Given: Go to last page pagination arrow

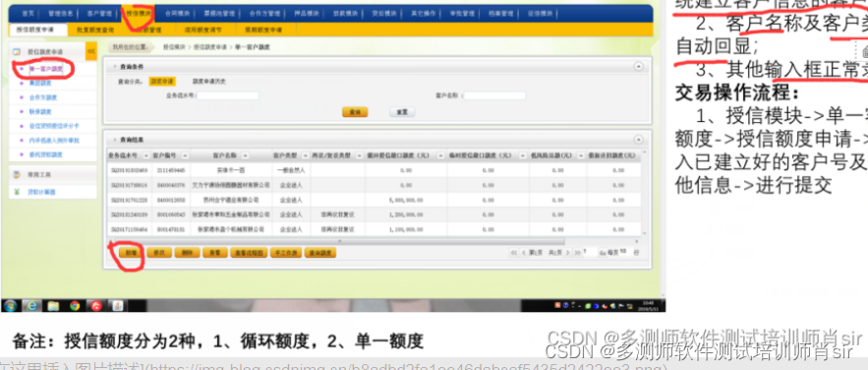Looking at the screenshot, I should (577, 253).
